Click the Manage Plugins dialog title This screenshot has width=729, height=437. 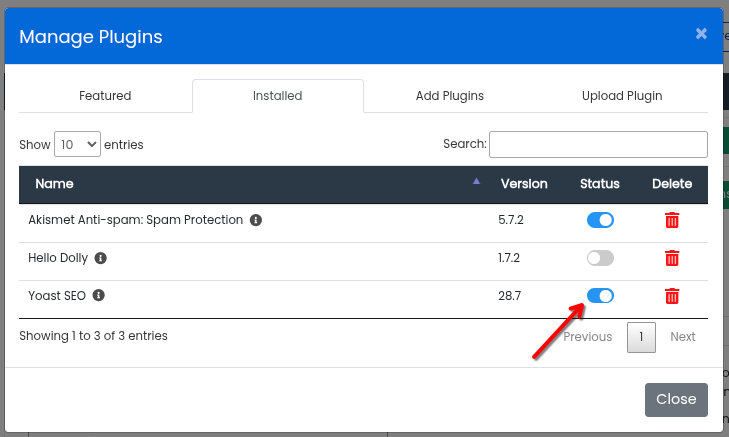click(91, 37)
